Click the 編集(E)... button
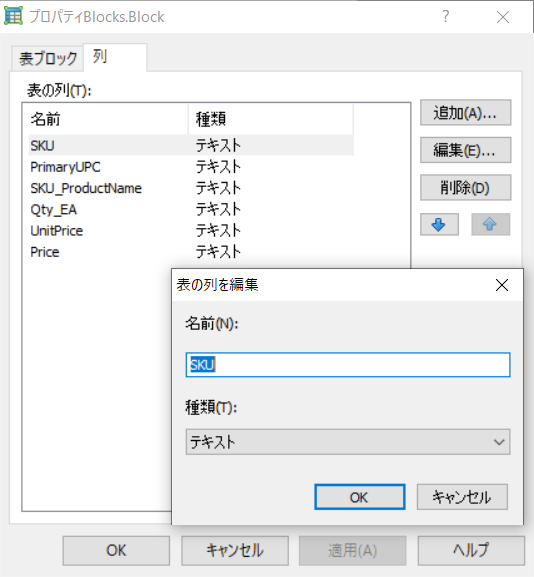534x577 pixels. 466,150
